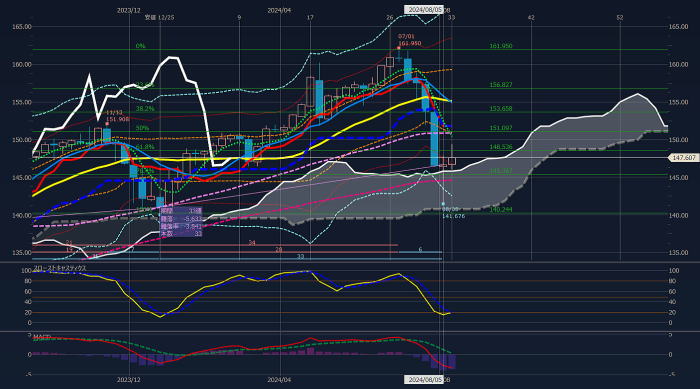The width and height of the screenshot is (700, 389).
Task: Click the 安値 12/25 label
Action: [159, 17]
